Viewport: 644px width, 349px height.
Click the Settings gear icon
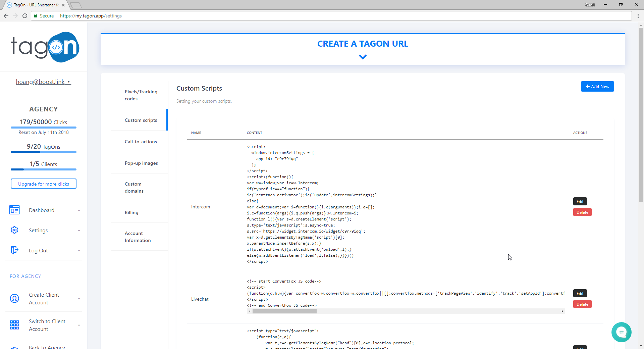(x=14, y=230)
